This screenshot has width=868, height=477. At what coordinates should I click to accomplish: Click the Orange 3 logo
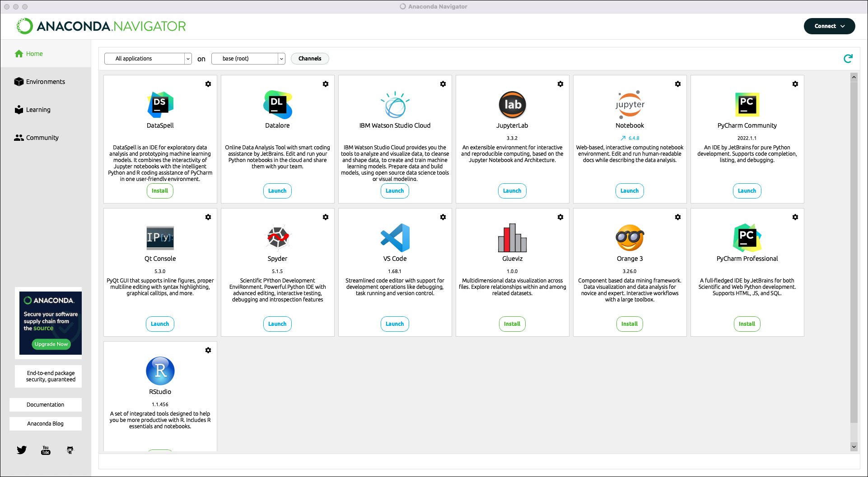coord(630,237)
